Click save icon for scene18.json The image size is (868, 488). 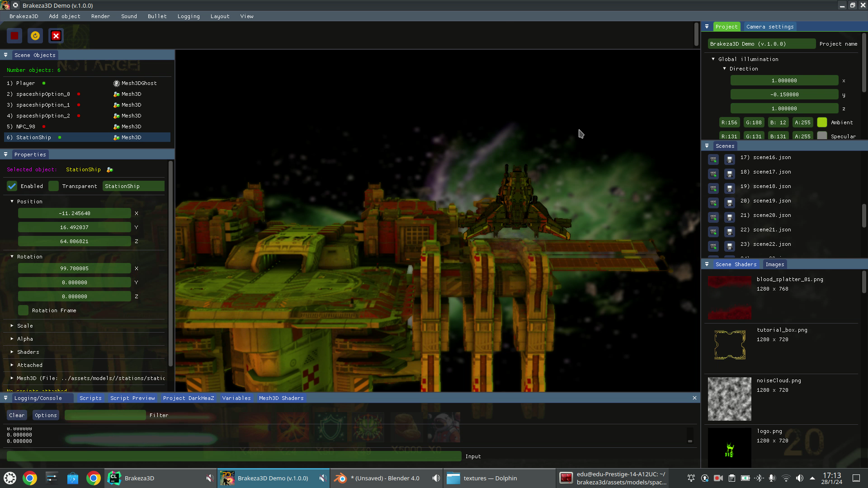coord(729,188)
